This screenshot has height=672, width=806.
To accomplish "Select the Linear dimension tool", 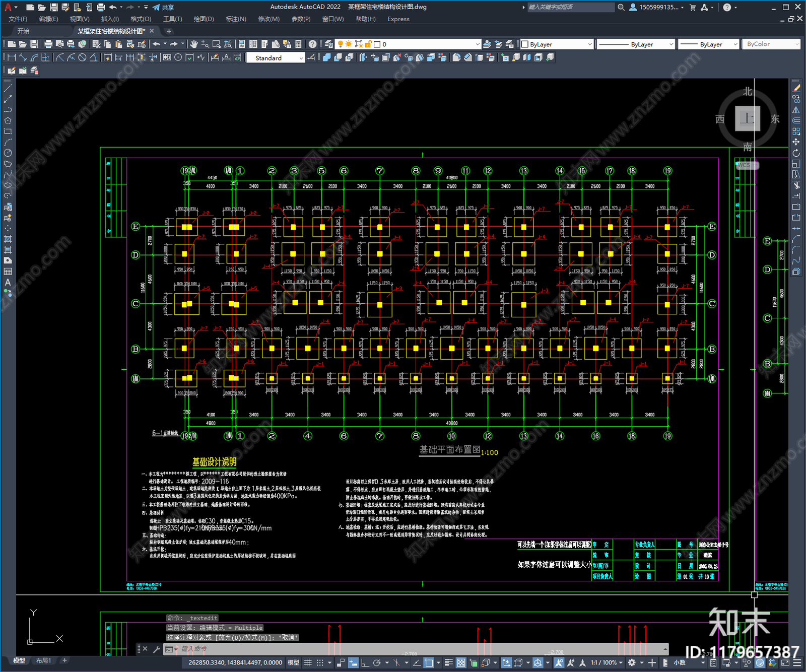I will tap(12, 57).
